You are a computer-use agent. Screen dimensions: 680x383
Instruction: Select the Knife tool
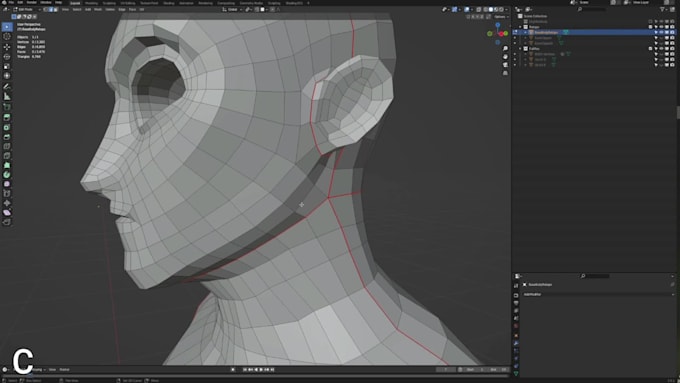point(7,156)
